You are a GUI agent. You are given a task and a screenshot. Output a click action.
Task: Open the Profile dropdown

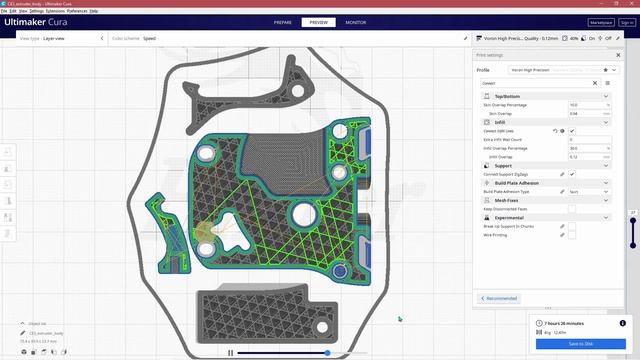563,70
